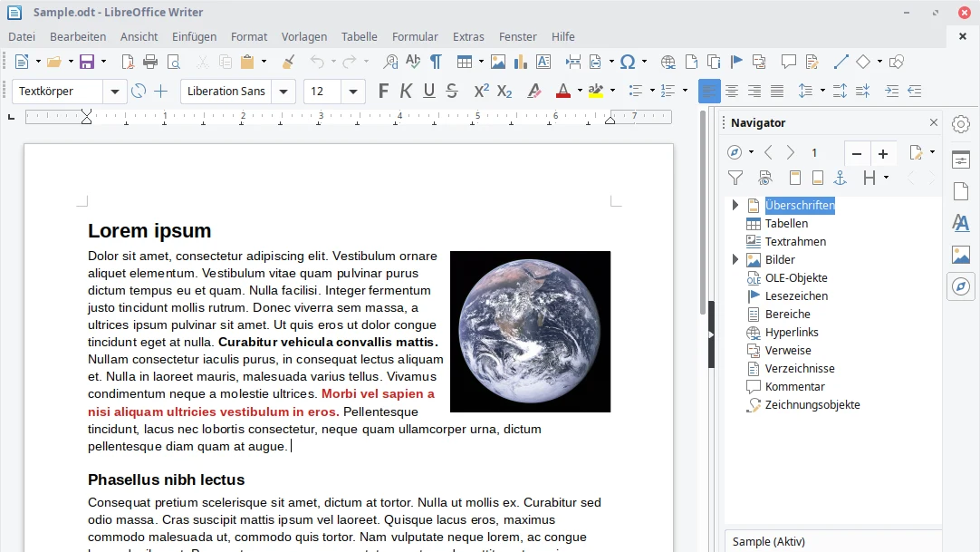This screenshot has height=552, width=980.
Task: Select the Clone Formatting paintbrush
Action: coord(288,62)
